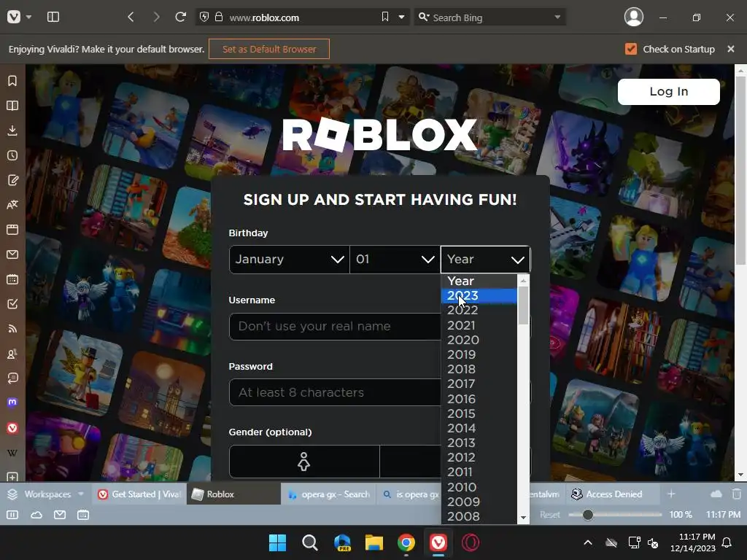Image resolution: width=747 pixels, height=560 pixels.
Task: Open the Vivaldi web panel
Action: coord(12,428)
